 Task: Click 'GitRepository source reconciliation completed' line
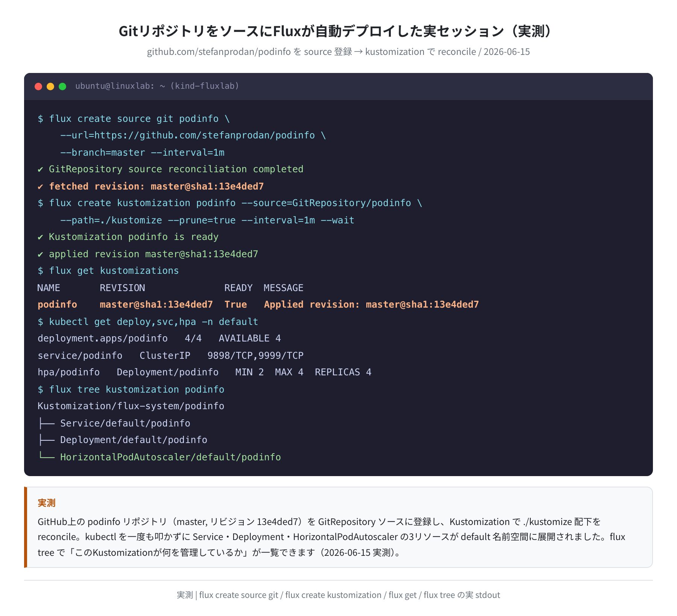(170, 169)
